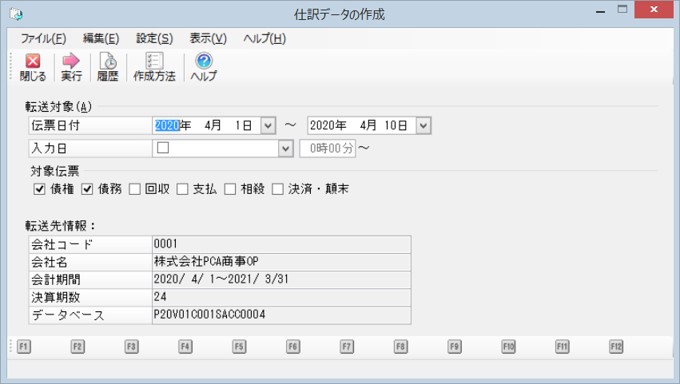
Task: Expand the 入力日 date dropdown arrow
Action: click(x=285, y=149)
